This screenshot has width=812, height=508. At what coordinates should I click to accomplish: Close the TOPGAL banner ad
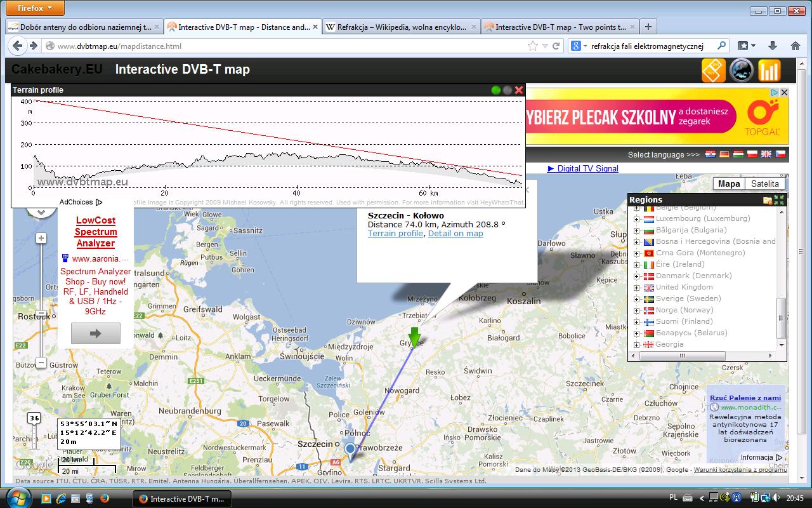click(784, 93)
